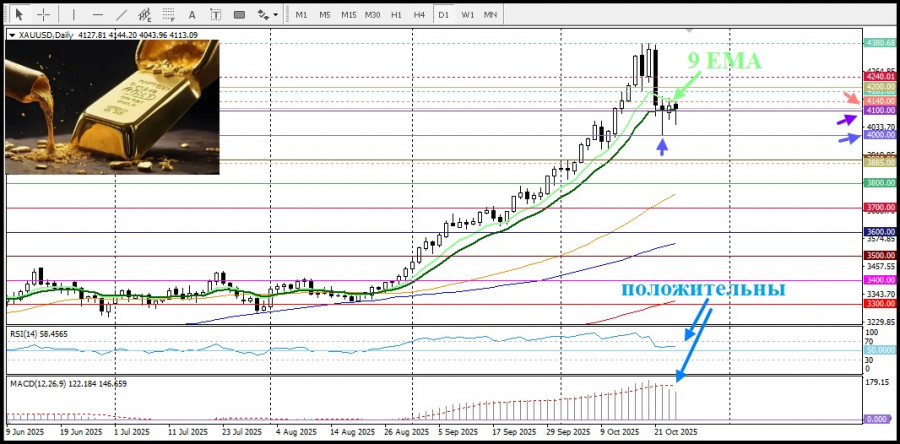The image size is (900, 444).
Task: Choose the horizontal line drawing tool
Action: pos(97,14)
